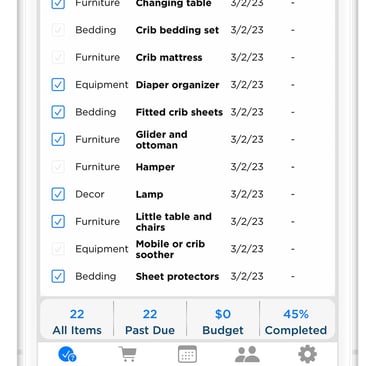
Task: Select the 22 Past Due filter
Action: click(x=150, y=322)
